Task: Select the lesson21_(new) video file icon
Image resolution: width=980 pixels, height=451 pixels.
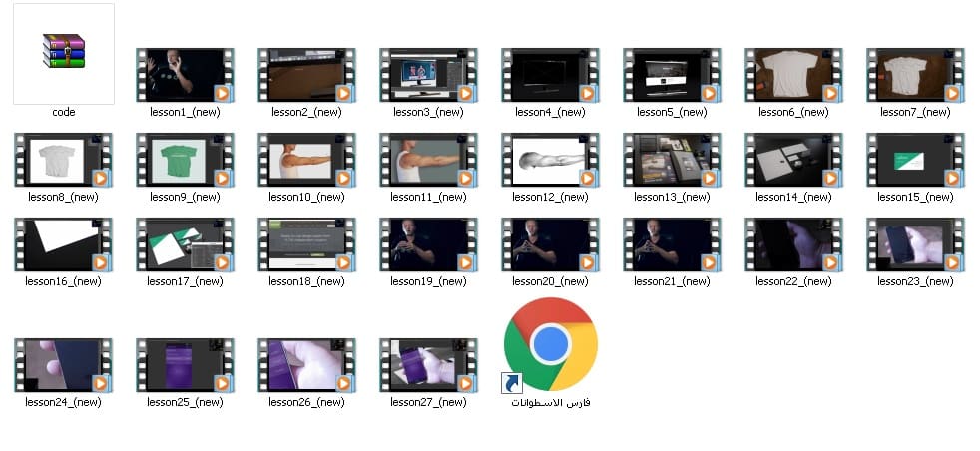Action: point(672,244)
